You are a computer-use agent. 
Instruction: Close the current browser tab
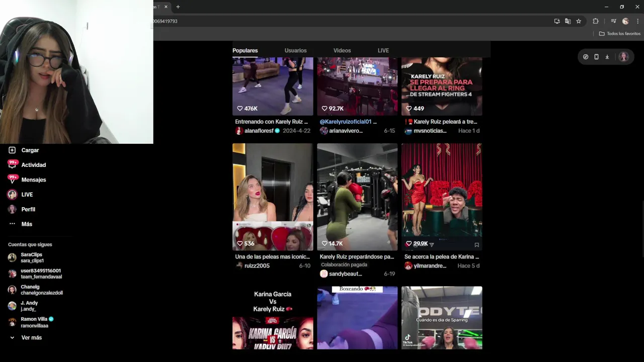point(166,7)
